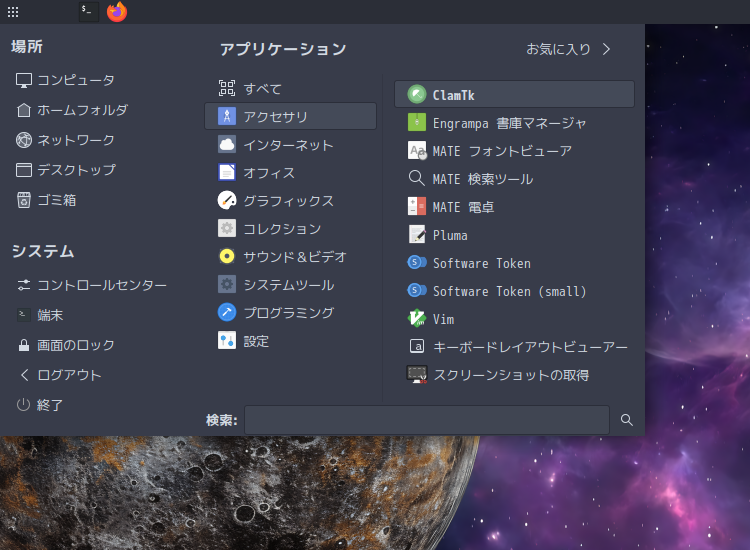Image resolution: width=750 pixels, height=550 pixels.
Task: Open Pluma text editor icon
Action: point(417,234)
